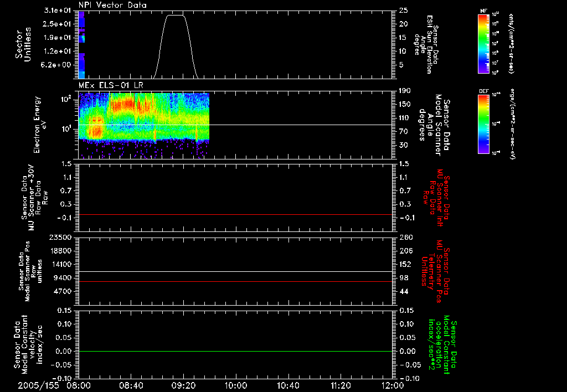Click the 260 telemetry axis tick value
Image resolution: width=567 pixels, height=392 pixels.
(x=405, y=237)
